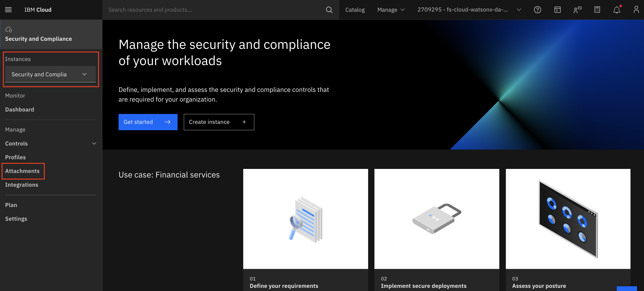Open the user account profile icon
This screenshot has height=291, width=644.
636,10
